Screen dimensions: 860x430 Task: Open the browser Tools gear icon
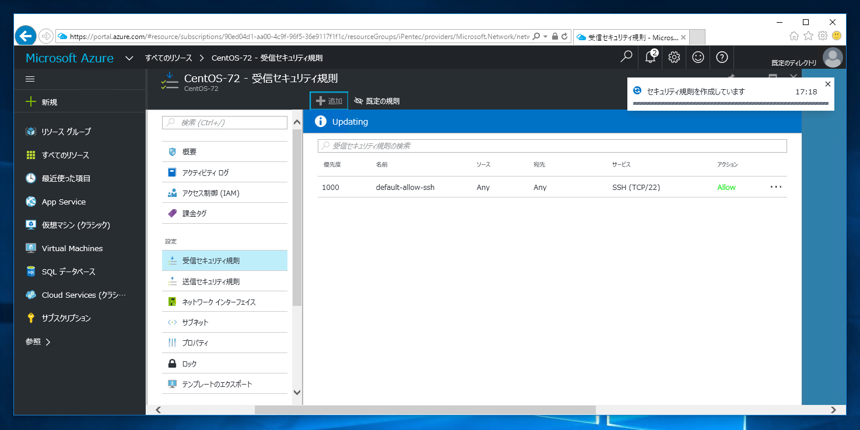point(822,36)
